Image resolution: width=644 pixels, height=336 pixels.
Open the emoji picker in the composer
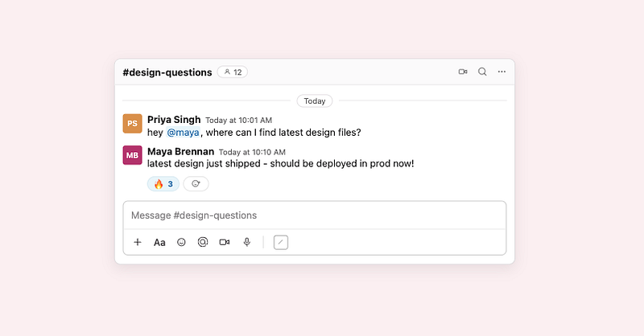coord(181,242)
